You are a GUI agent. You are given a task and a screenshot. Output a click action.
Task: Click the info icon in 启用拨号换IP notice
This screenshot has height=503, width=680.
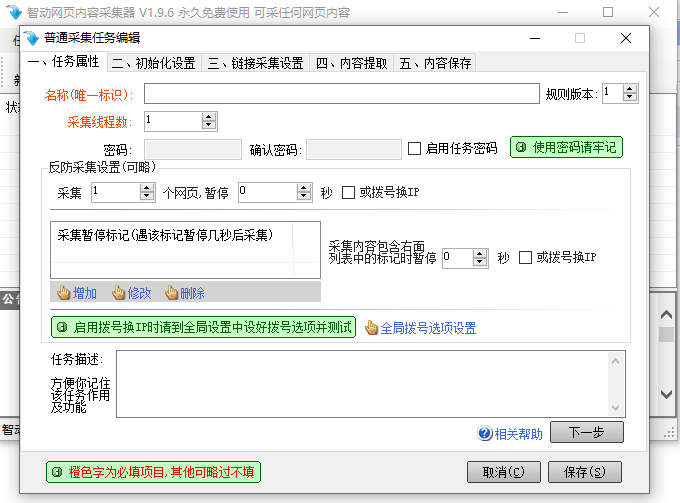(x=62, y=327)
